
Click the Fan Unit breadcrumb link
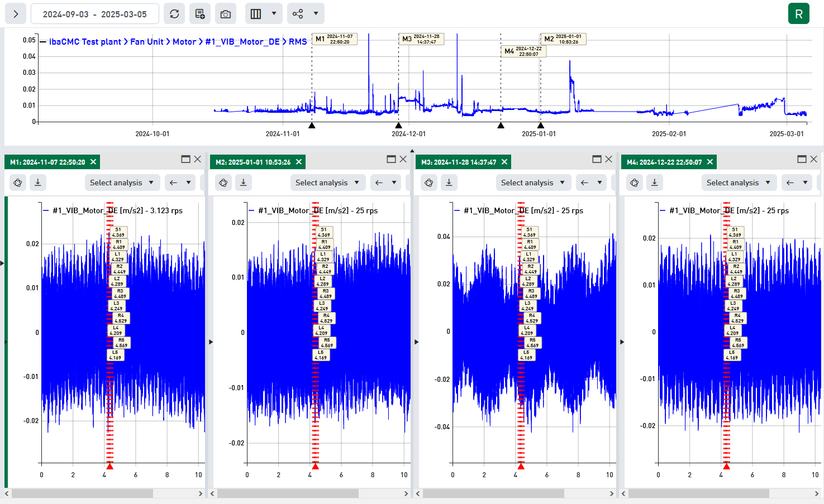pos(147,42)
